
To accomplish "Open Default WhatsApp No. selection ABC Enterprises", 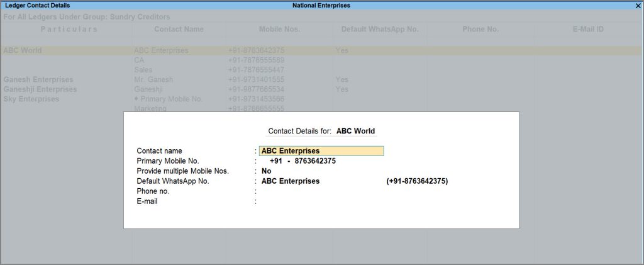I will point(291,181).
